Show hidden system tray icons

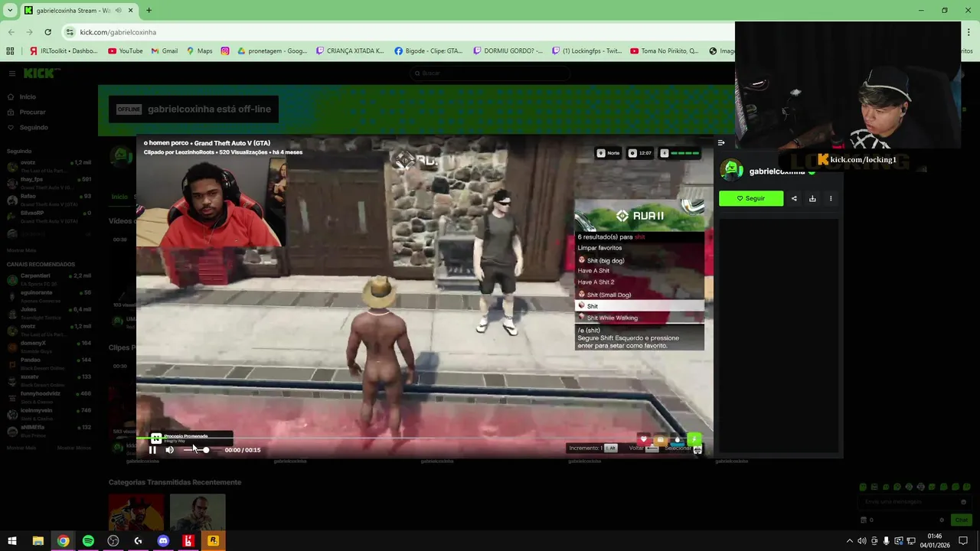click(849, 541)
